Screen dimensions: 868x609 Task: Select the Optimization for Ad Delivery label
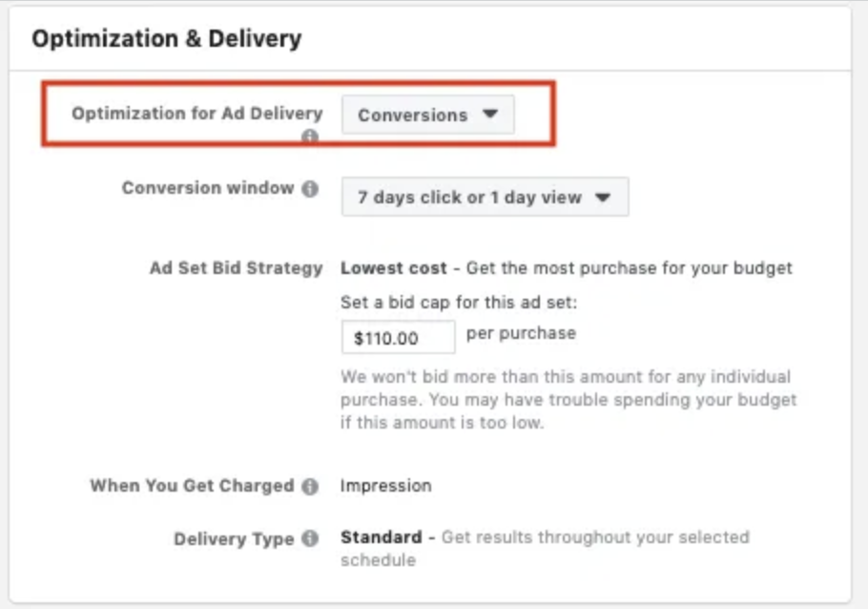pyautogui.click(x=197, y=114)
